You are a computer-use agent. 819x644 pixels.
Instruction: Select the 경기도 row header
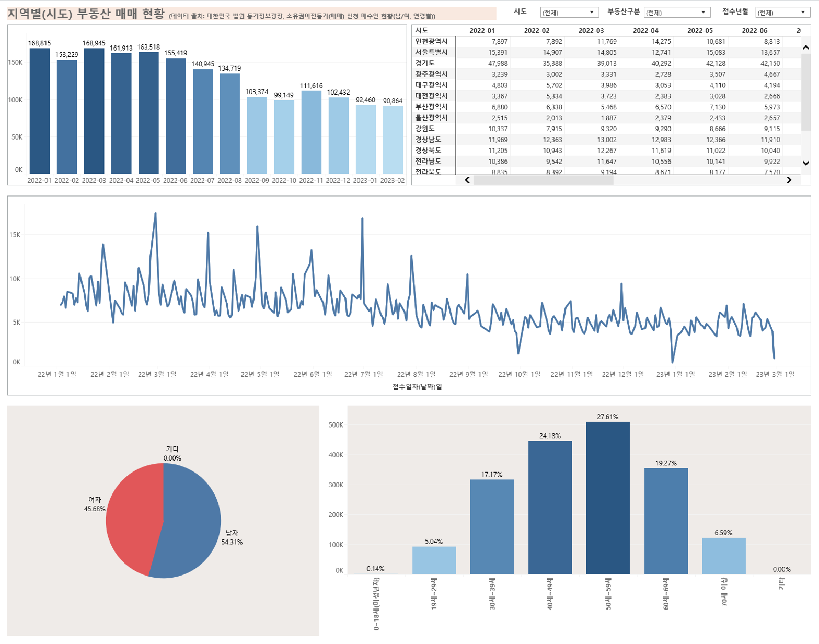point(425,63)
